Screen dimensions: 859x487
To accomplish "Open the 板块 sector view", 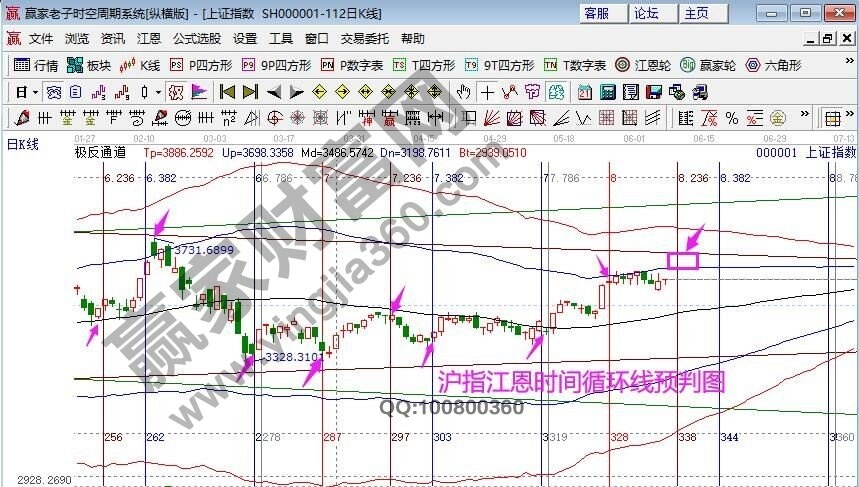I will coord(89,65).
